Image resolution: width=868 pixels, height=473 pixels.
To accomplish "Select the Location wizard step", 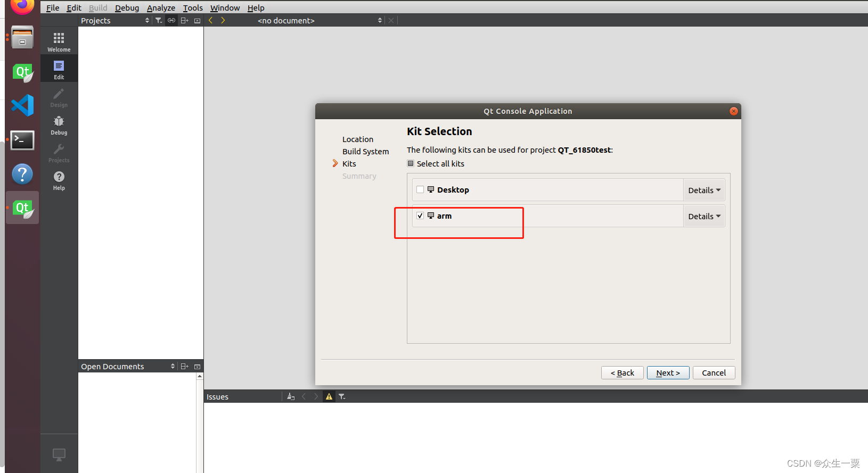I will point(358,139).
